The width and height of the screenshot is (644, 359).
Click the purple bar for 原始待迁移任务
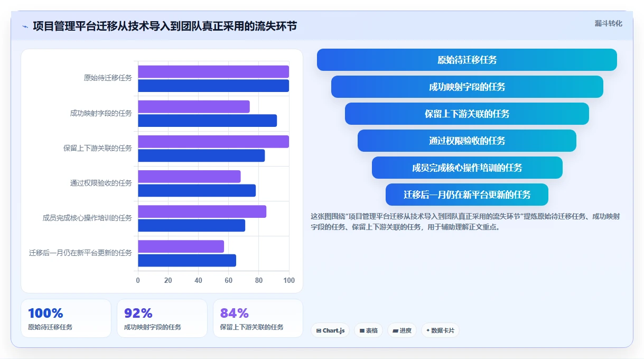pyautogui.click(x=213, y=72)
